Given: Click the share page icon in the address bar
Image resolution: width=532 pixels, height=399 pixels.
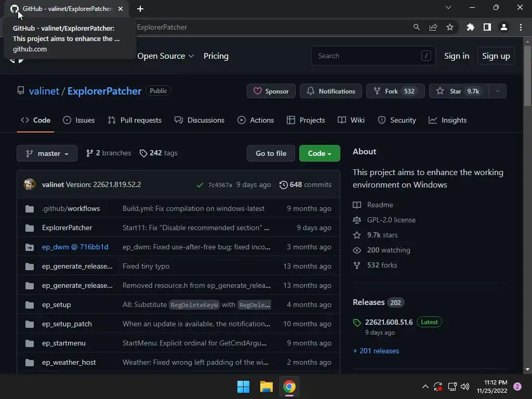Looking at the screenshot, I should (433, 27).
